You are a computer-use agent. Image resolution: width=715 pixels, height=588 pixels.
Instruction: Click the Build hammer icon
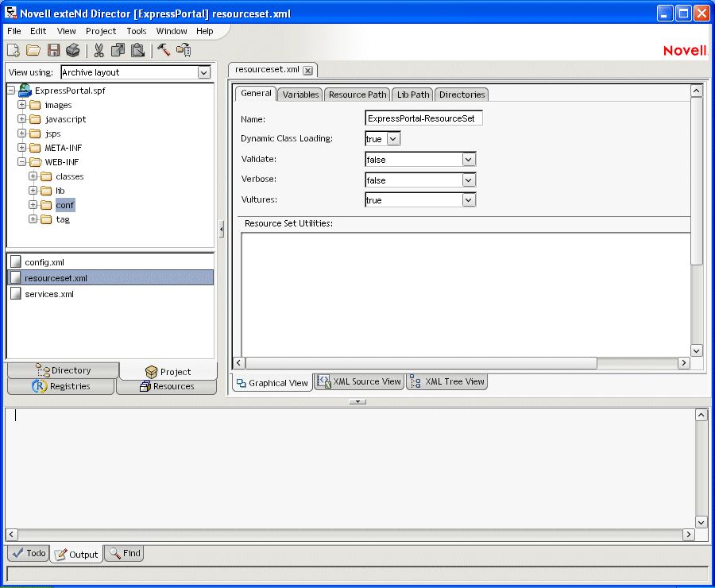[x=164, y=51]
